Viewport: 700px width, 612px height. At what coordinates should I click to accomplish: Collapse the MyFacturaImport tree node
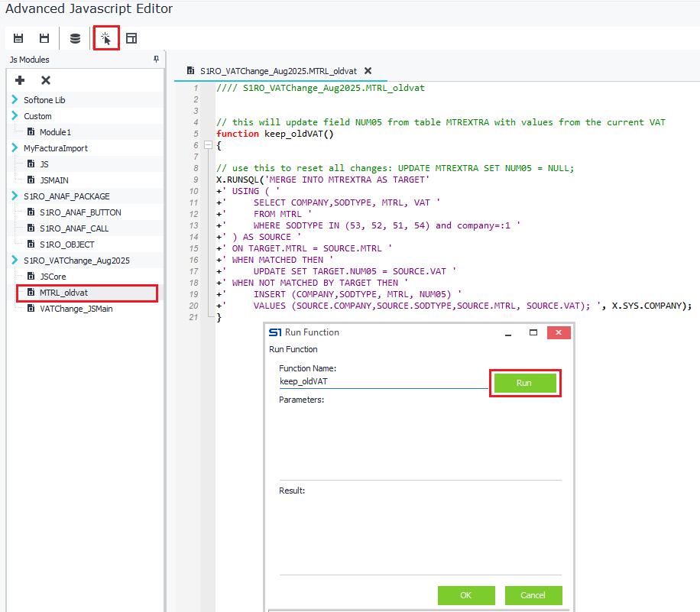tap(15, 147)
